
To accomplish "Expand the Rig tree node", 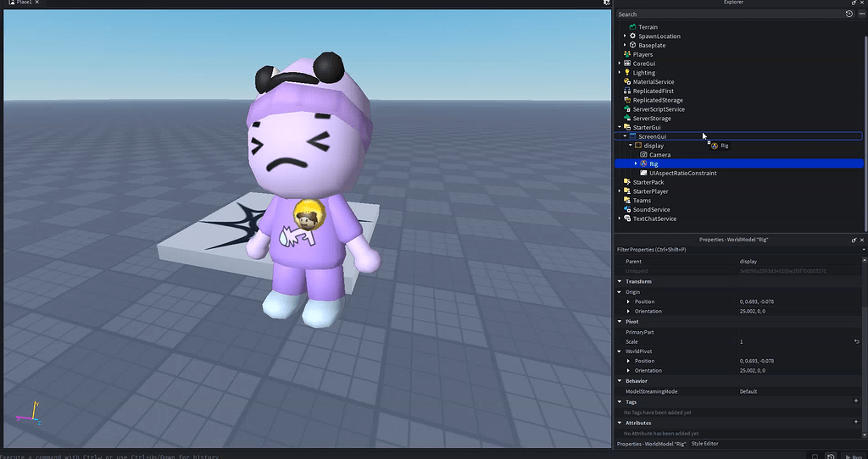I will click(636, 163).
